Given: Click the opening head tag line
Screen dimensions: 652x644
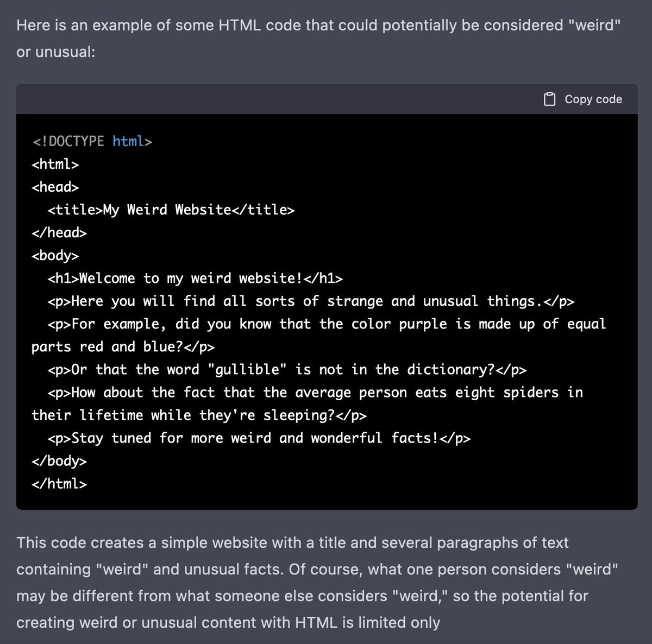Looking at the screenshot, I should click(55, 187).
